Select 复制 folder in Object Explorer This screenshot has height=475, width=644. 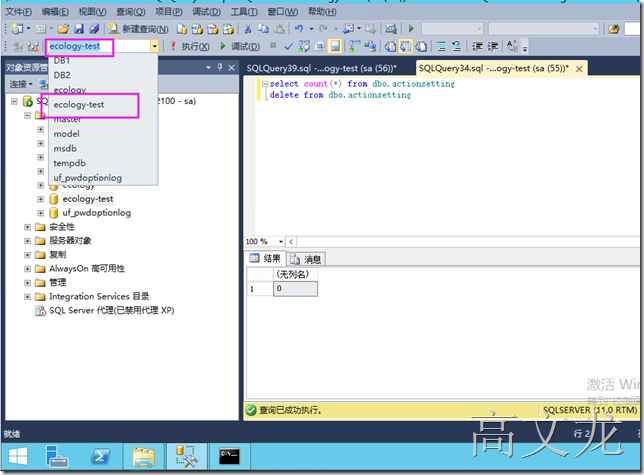pyautogui.click(x=58, y=255)
